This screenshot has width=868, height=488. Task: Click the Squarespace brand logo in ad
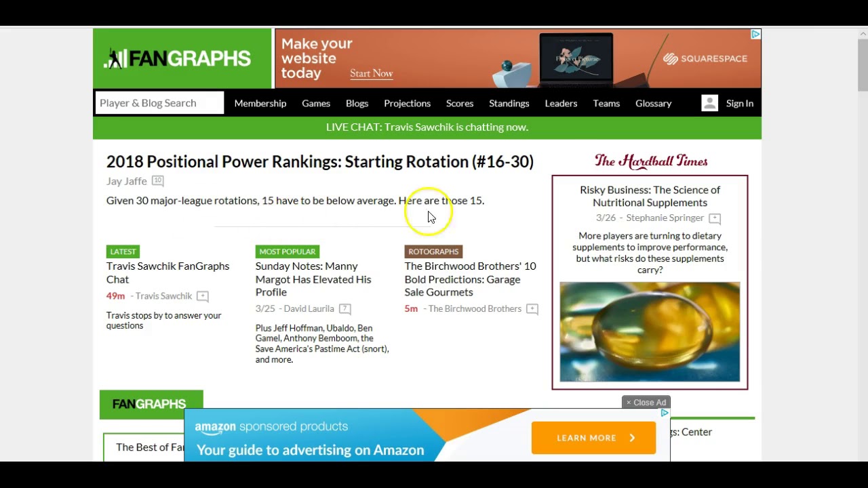[x=705, y=59]
